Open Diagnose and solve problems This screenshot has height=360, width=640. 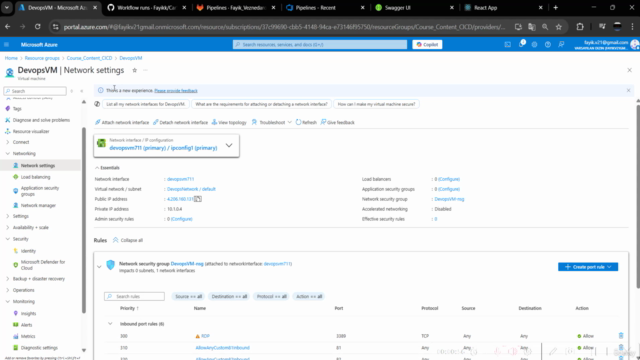pyautogui.click(x=41, y=120)
